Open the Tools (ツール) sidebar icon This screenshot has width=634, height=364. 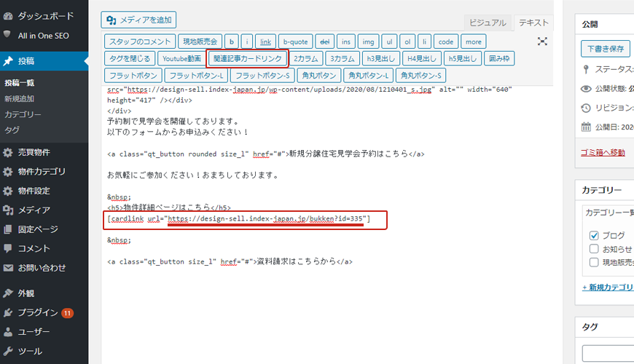coord(8,352)
